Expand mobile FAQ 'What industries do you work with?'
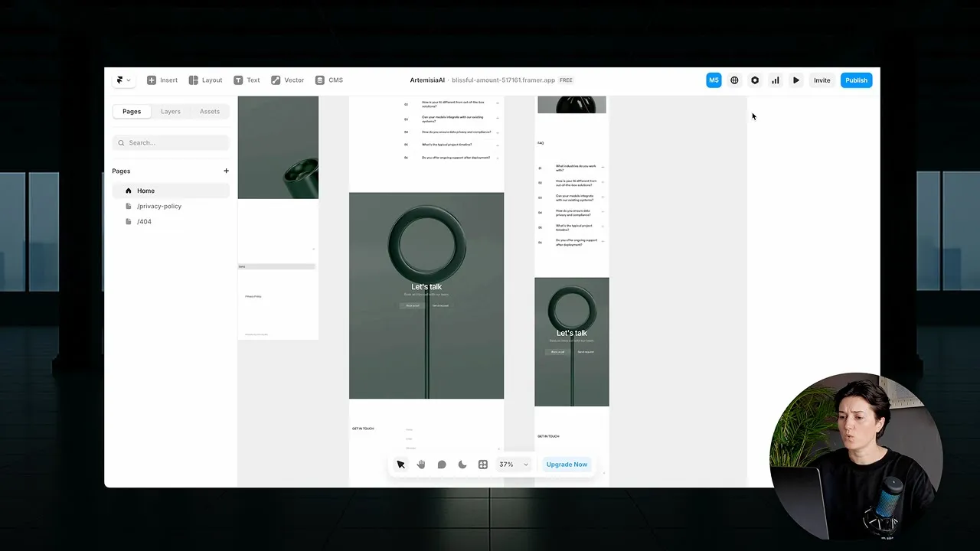This screenshot has height=551, width=980. 571,168
